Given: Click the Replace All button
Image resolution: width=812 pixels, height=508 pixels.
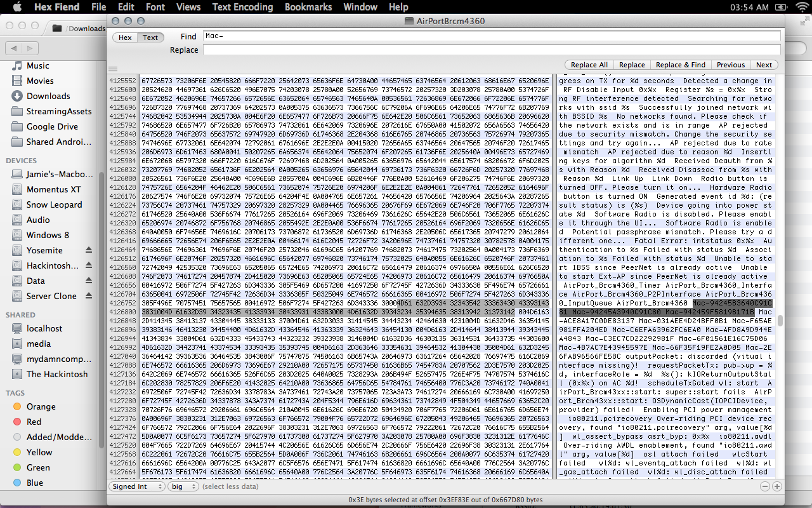Looking at the screenshot, I should point(589,65).
